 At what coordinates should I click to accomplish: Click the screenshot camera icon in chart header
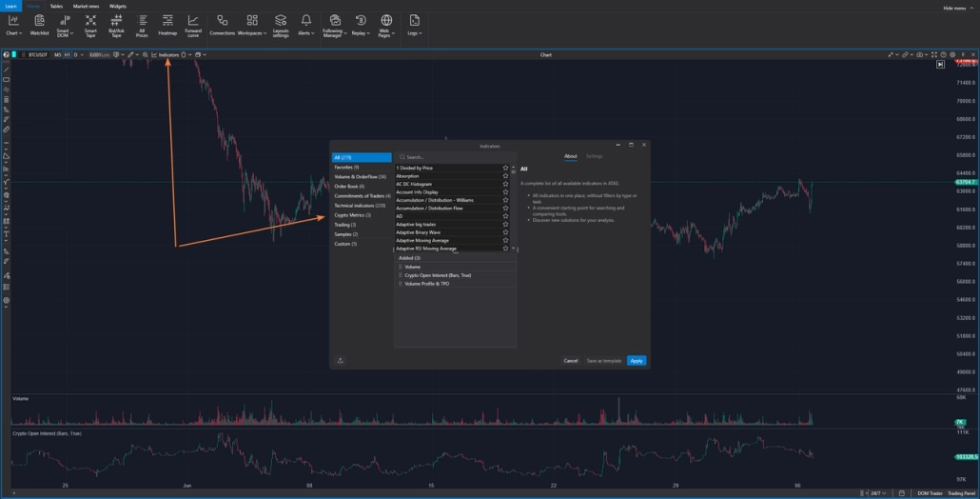tap(919, 55)
